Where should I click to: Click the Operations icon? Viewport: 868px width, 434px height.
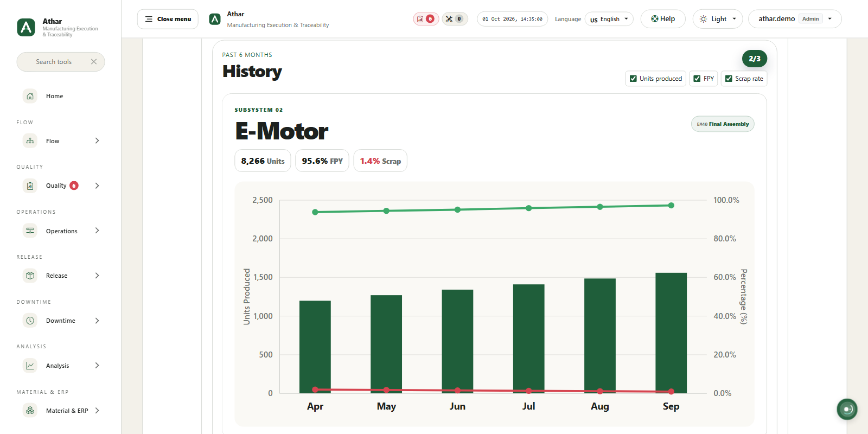[30, 231]
